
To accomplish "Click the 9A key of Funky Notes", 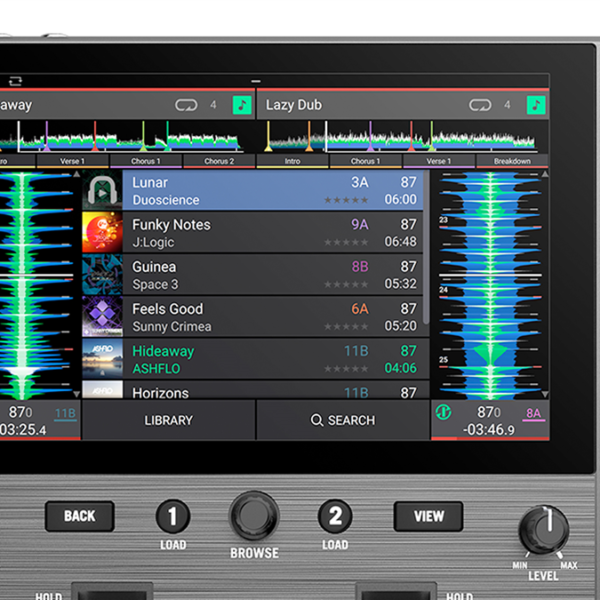I will (360, 225).
